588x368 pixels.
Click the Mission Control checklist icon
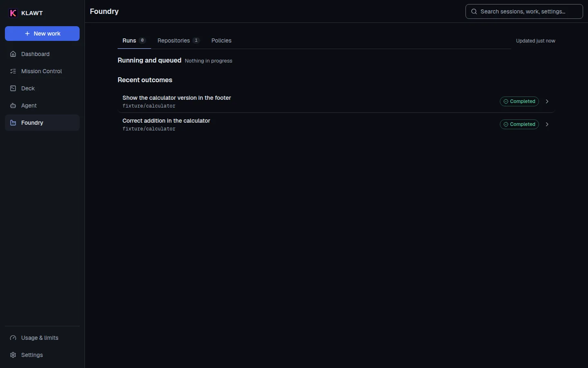(13, 71)
